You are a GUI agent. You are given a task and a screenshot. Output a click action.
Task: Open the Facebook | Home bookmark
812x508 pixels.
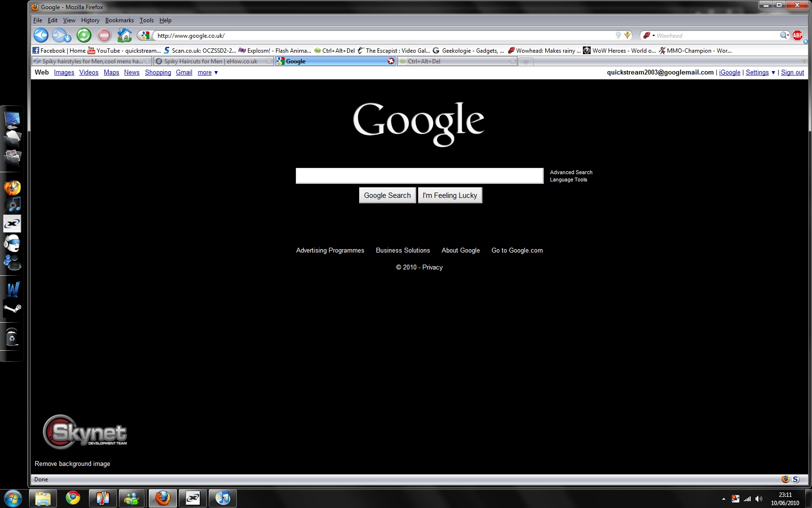tap(59, 50)
